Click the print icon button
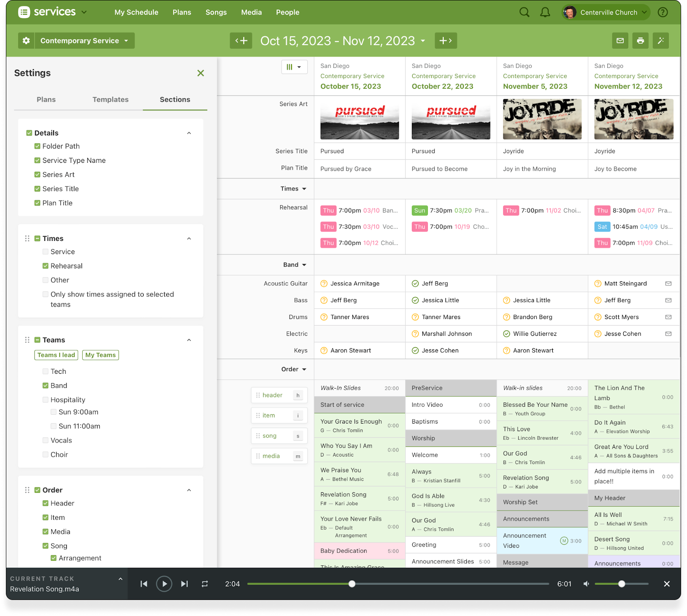Image resolution: width=687 pixels, height=616 pixels. click(640, 41)
